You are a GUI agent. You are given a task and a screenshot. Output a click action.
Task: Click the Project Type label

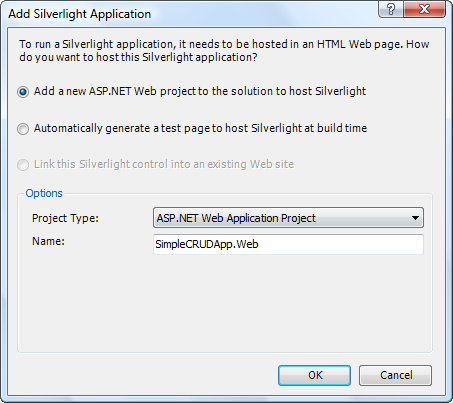point(65,218)
